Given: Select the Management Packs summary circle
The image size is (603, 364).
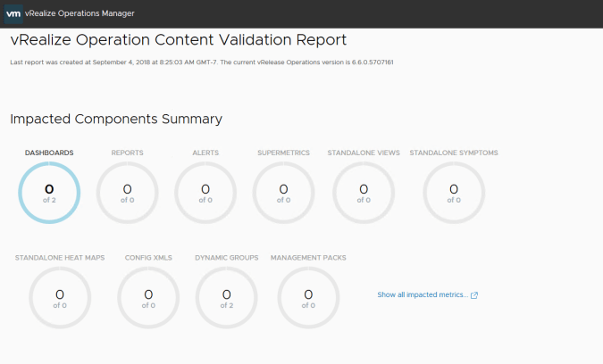Looking at the screenshot, I should 308,298.
